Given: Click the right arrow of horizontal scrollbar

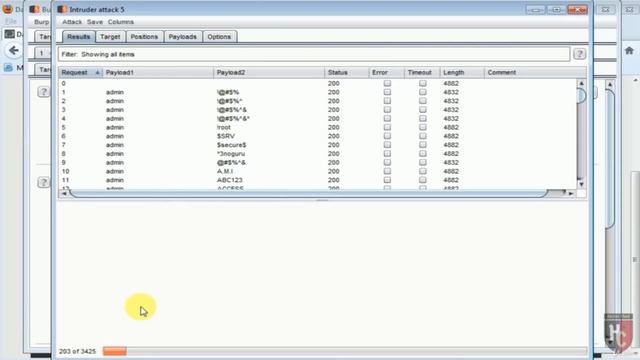Looking at the screenshot, I should pyautogui.click(x=571, y=193).
